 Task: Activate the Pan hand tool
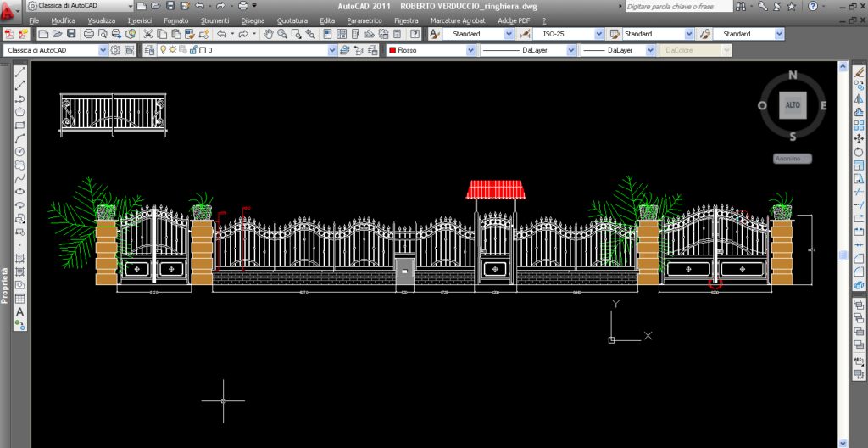pos(269,34)
